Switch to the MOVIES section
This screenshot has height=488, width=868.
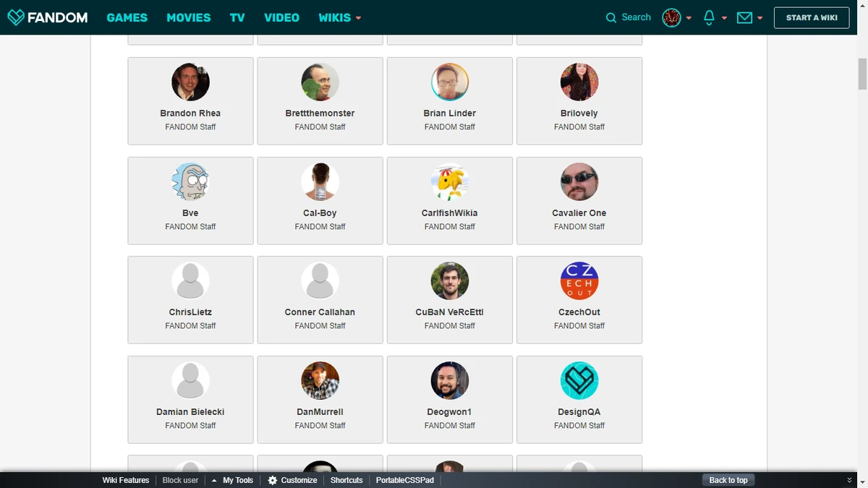[x=188, y=17]
